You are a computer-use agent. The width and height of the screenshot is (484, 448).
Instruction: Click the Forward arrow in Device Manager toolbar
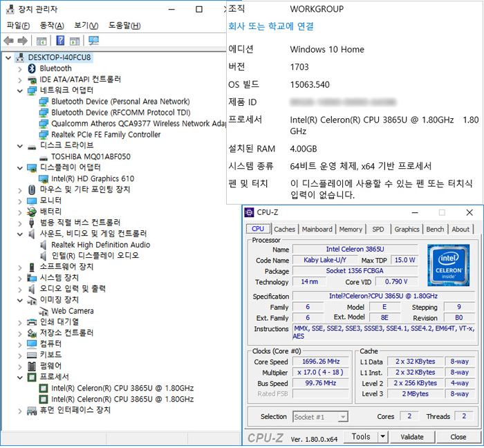click(x=23, y=40)
